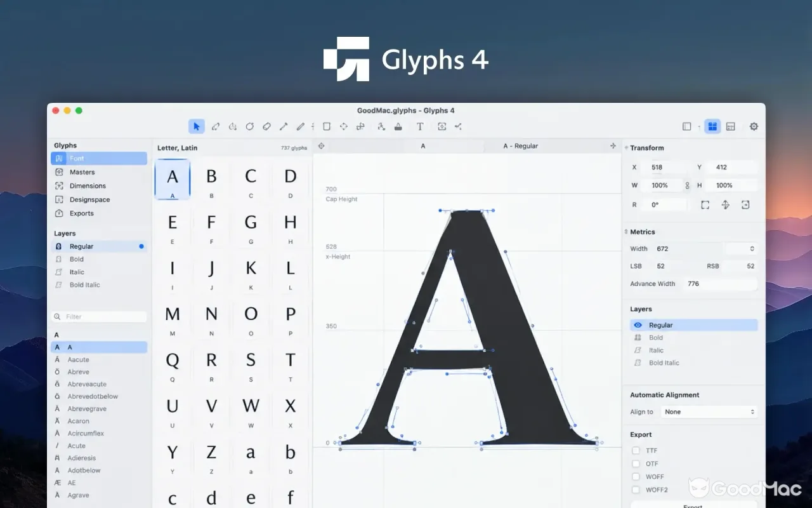Image resolution: width=812 pixels, height=508 pixels.
Task: Click the Advance Width field
Action: pos(720,284)
